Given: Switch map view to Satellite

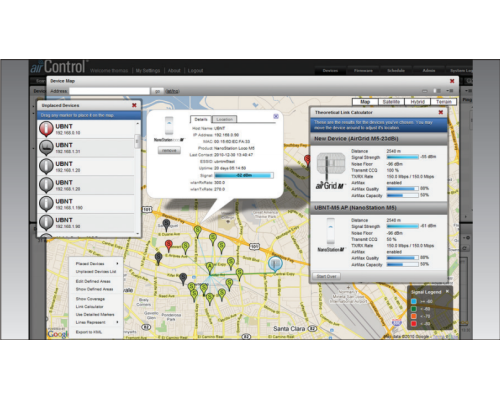Looking at the screenshot, I should click(391, 102).
